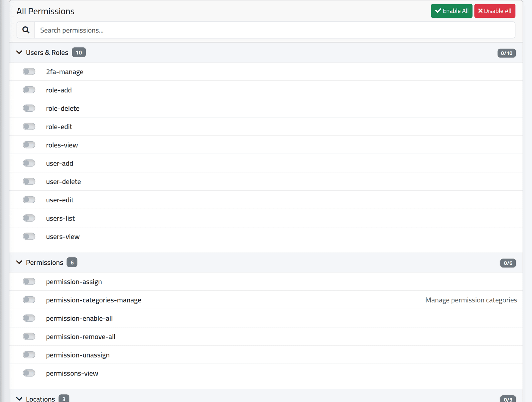The image size is (532, 402).
Task: Switch on the users-view permission
Action: point(29,236)
